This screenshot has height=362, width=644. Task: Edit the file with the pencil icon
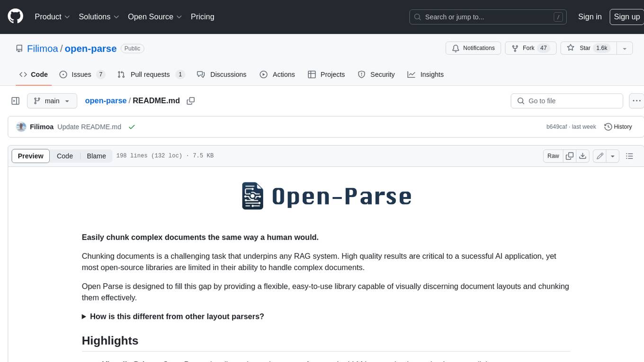(600, 156)
